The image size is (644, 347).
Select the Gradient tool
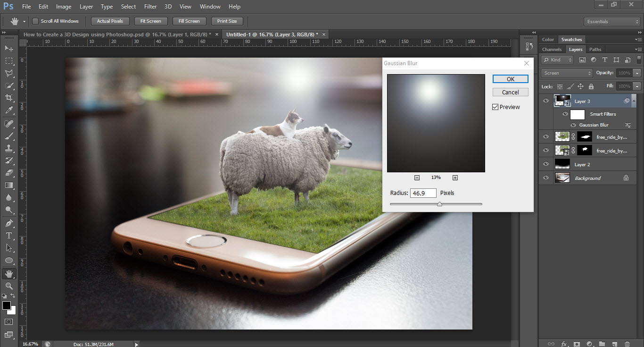(9, 185)
